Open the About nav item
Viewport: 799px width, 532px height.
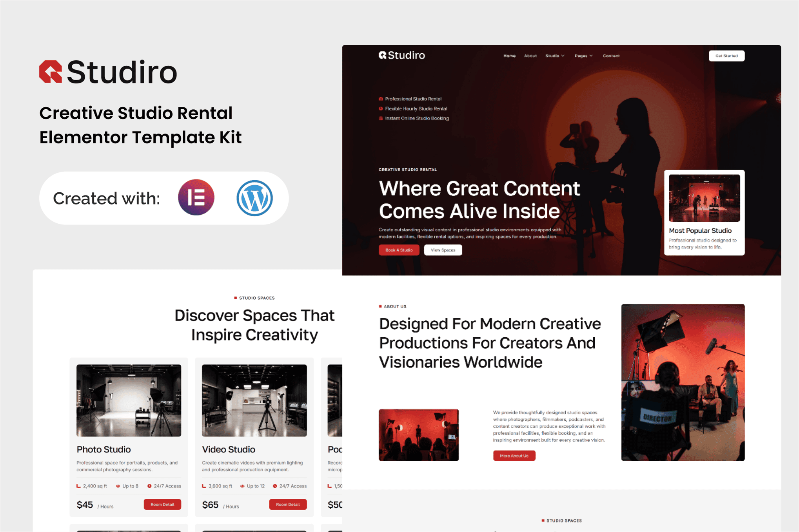pyautogui.click(x=530, y=56)
